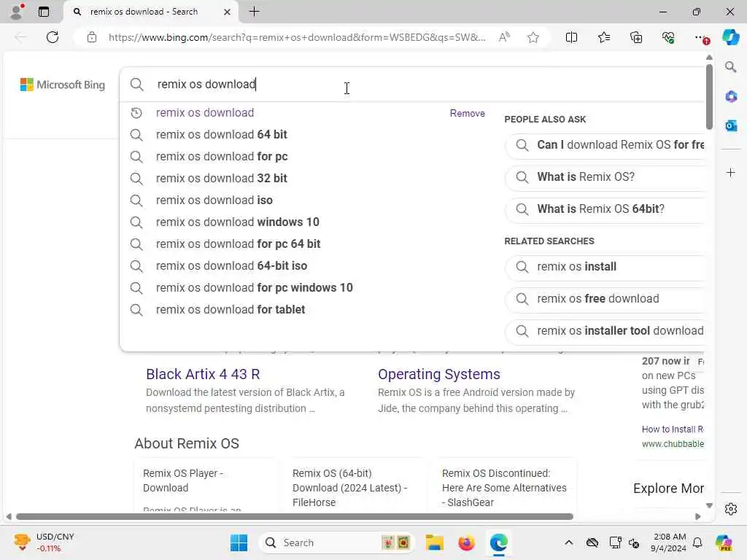747x560 pixels.
Task: Click related search remix os free download
Action: (605, 299)
